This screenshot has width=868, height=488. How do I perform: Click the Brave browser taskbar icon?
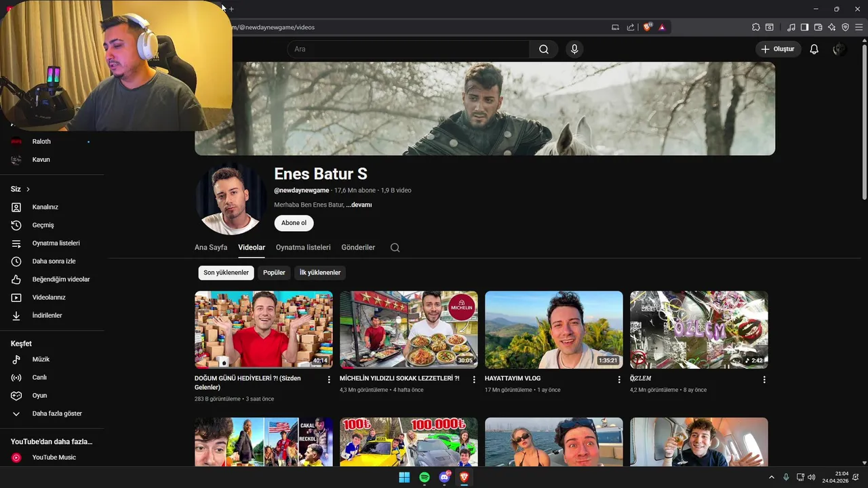(465, 477)
